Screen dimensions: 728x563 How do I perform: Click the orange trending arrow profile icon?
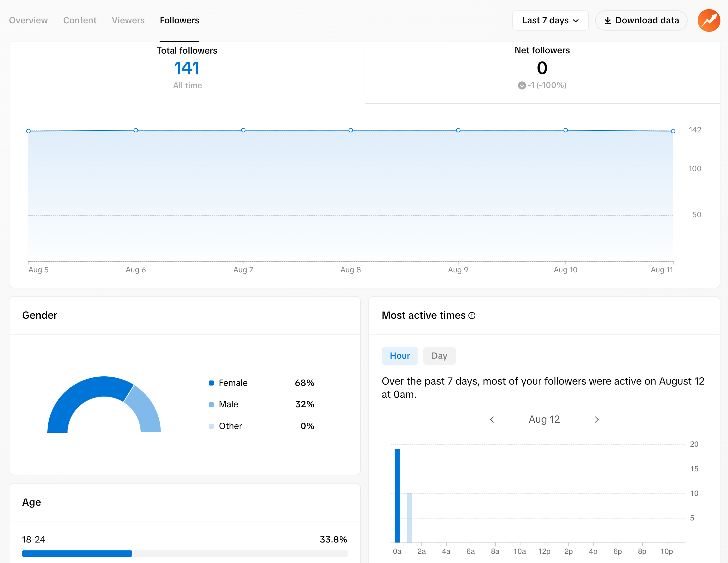[x=709, y=20]
